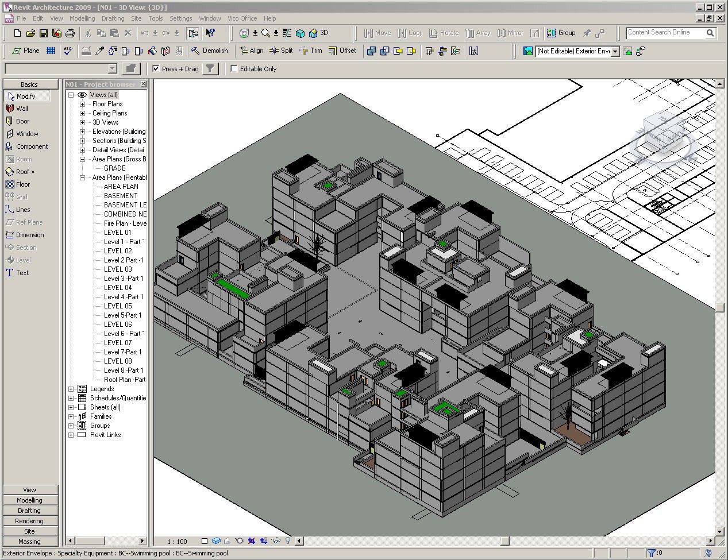The image size is (728, 560).
Task: Select the Rotate tool in the edit toolbar
Action: click(444, 33)
